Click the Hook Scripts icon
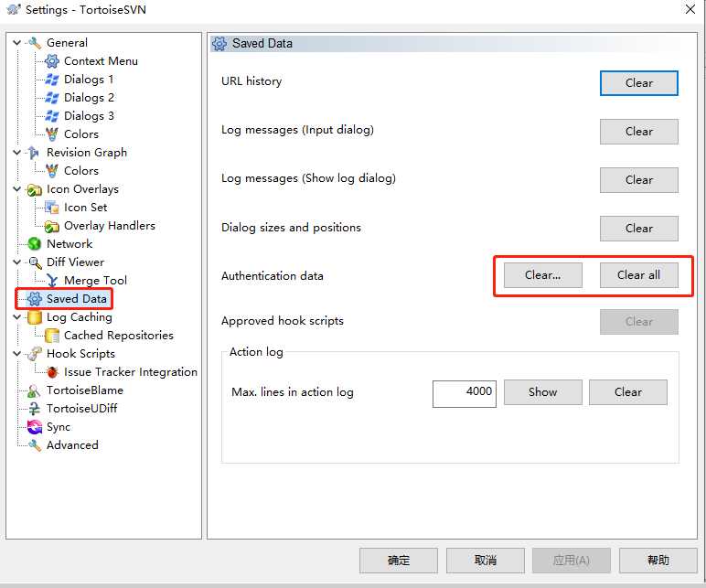The height and width of the screenshot is (588, 706). coord(35,354)
